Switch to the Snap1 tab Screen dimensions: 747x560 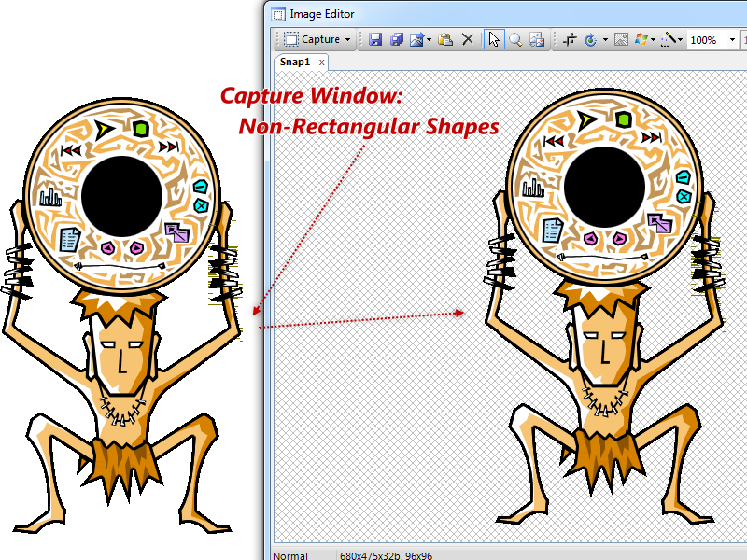295,62
